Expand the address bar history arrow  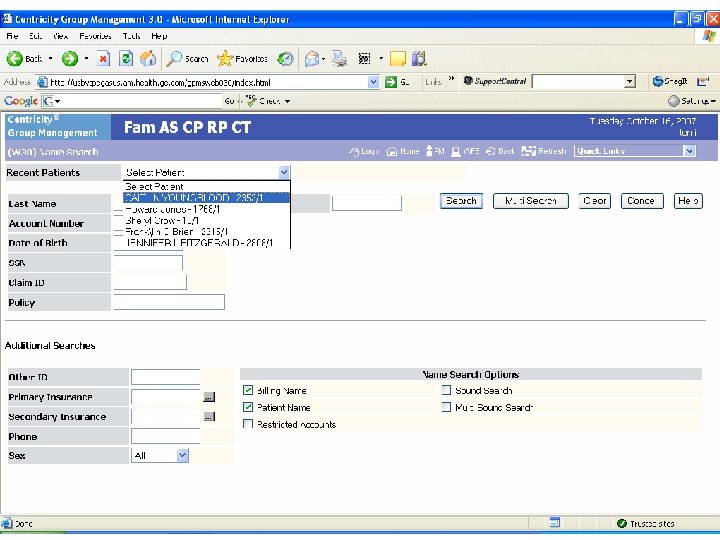(373, 82)
